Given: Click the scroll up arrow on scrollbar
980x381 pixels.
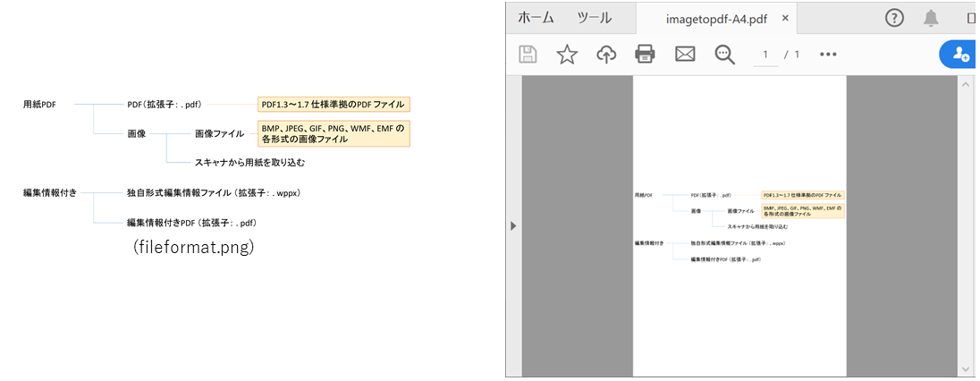Looking at the screenshot, I should tap(966, 85).
